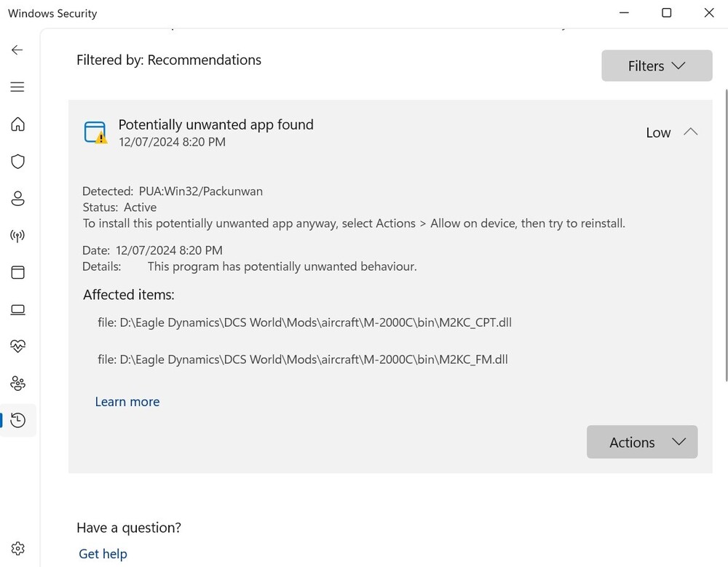Click the Learn more link
Image resolution: width=728 pixels, height=567 pixels.
[127, 402]
